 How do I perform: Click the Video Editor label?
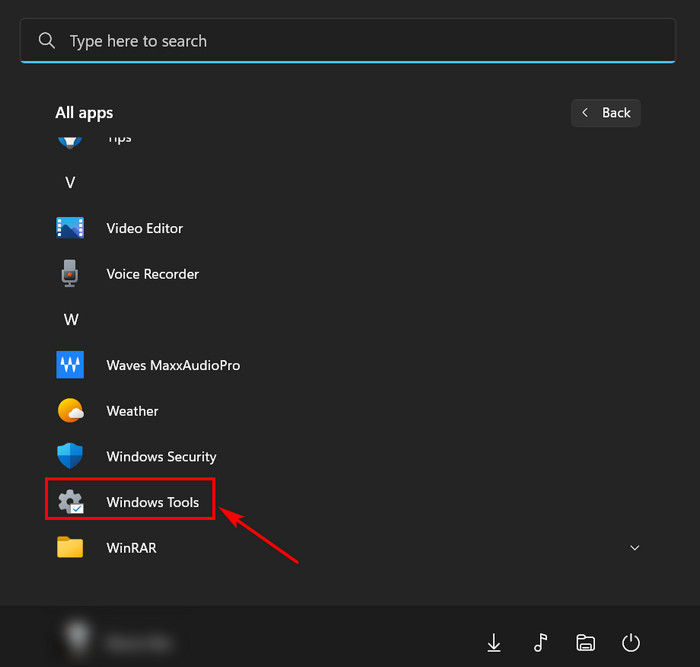pos(145,229)
